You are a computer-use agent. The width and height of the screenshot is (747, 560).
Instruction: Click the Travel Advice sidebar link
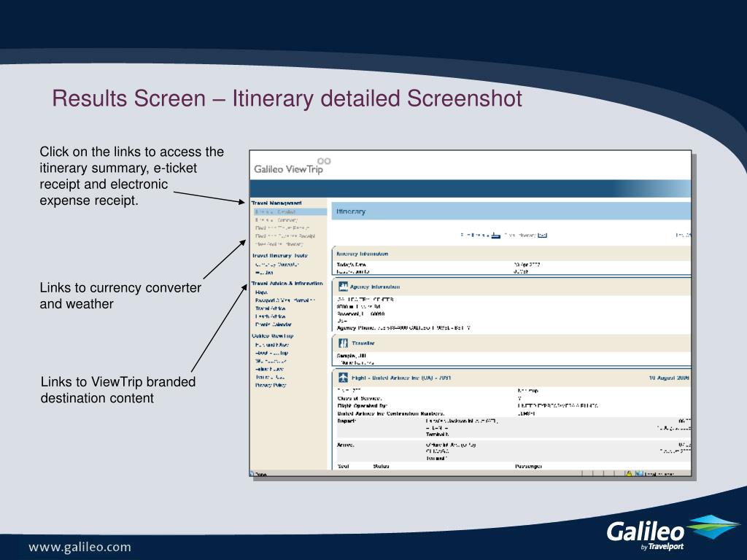click(270, 308)
